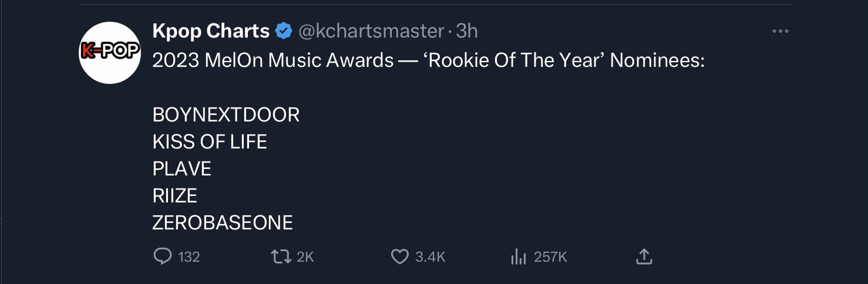Image resolution: width=868 pixels, height=284 pixels.
Task: Click the RIIZE line in the tweet
Action: 174,196
